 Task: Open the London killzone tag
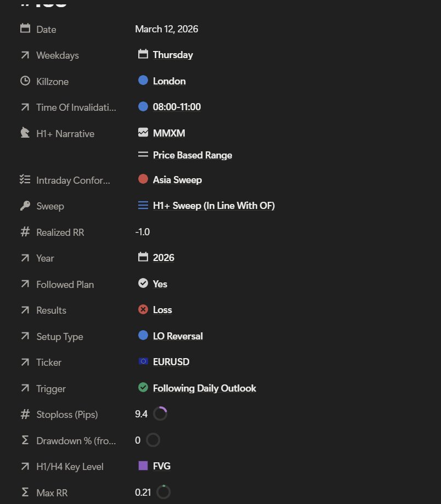169,81
